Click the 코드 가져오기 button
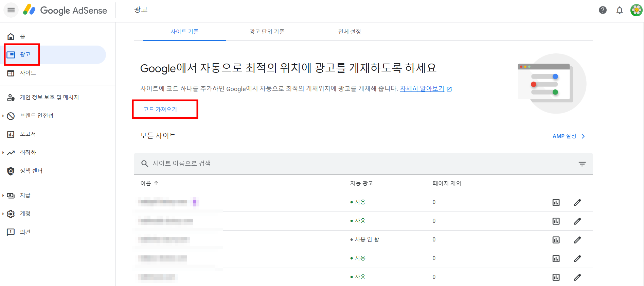 click(160, 110)
